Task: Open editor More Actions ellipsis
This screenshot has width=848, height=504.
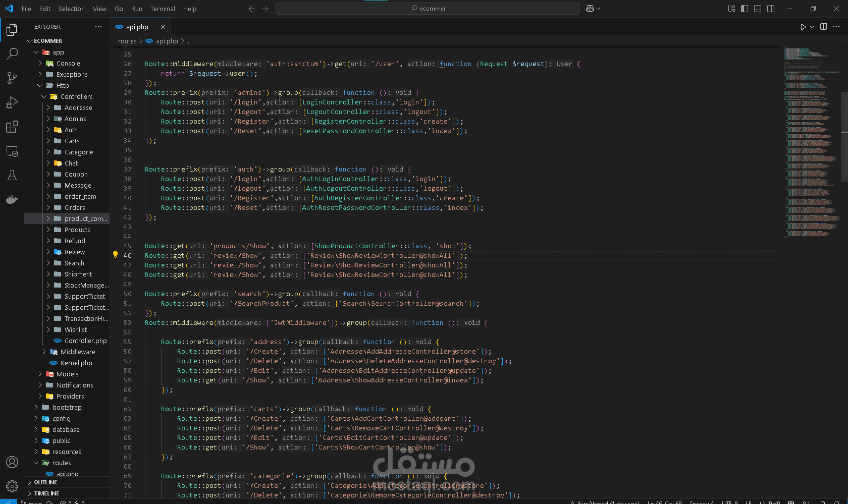Action: [836, 27]
